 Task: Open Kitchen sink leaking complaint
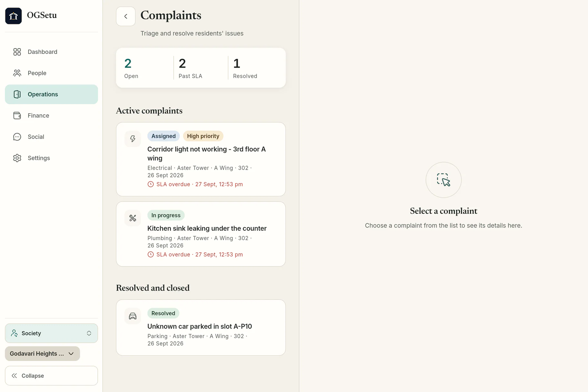click(201, 234)
